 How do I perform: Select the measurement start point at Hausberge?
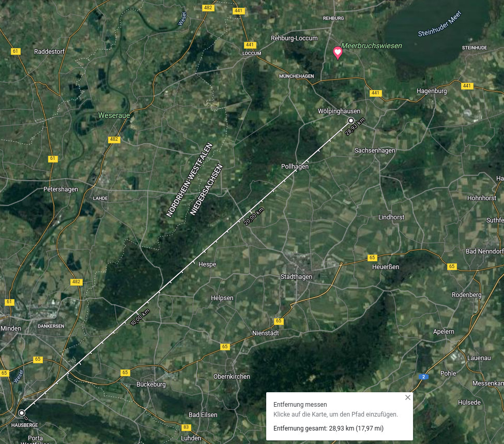click(21, 413)
